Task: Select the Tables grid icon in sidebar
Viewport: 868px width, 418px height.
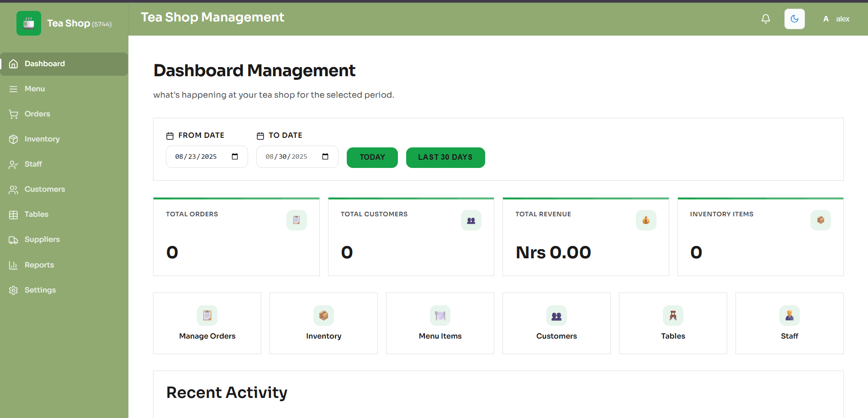Action: 13,214
